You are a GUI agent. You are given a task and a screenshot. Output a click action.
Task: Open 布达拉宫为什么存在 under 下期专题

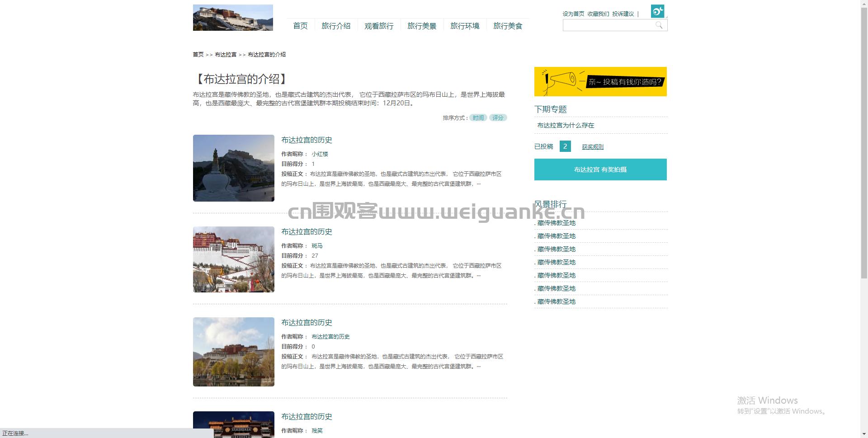(566, 125)
